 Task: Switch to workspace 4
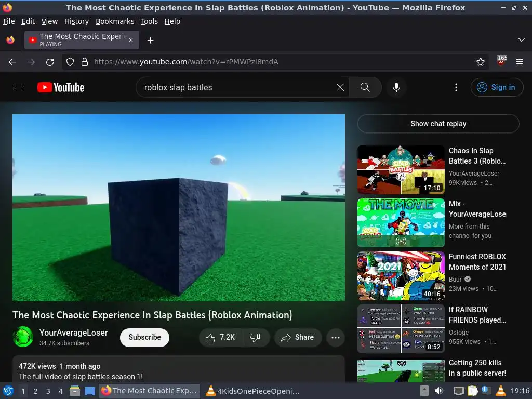tap(61, 391)
